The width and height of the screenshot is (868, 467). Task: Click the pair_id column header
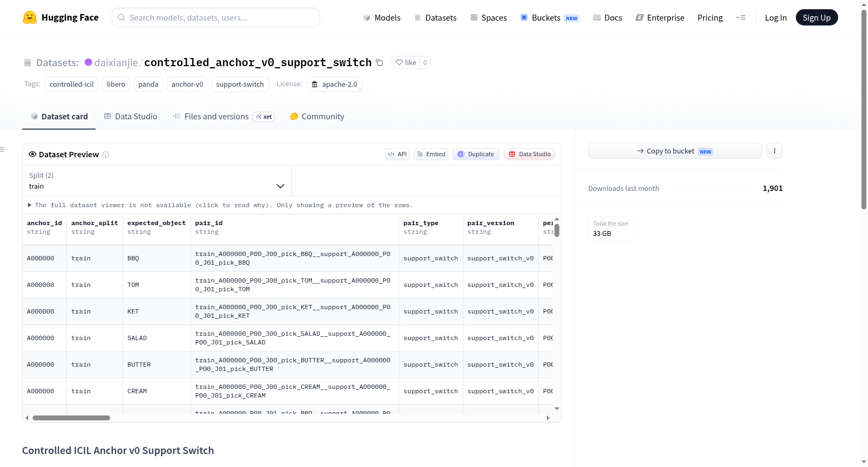(295, 227)
